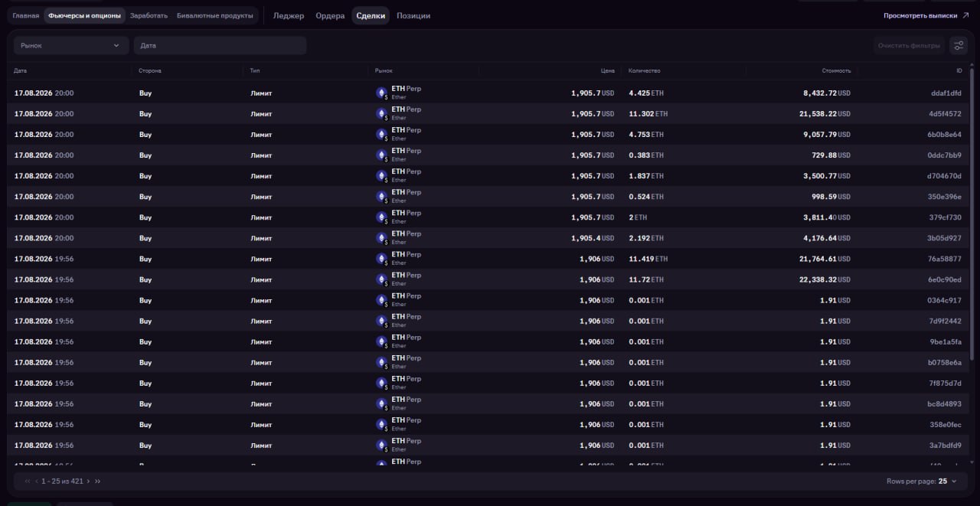The width and height of the screenshot is (980, 506).
Task: Click the quantity 1.837 ETH
Action: click(x=646, y=176)
